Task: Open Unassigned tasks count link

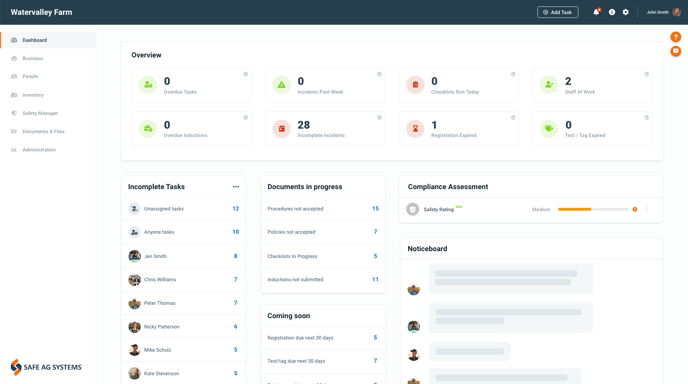Action: click(x=236, y=208)
